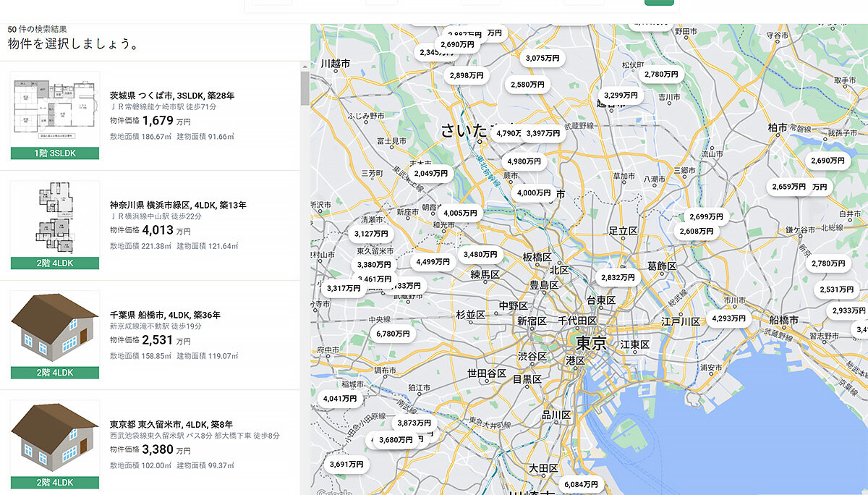Click the 東京 label on the map

click(x=592, y=342)
